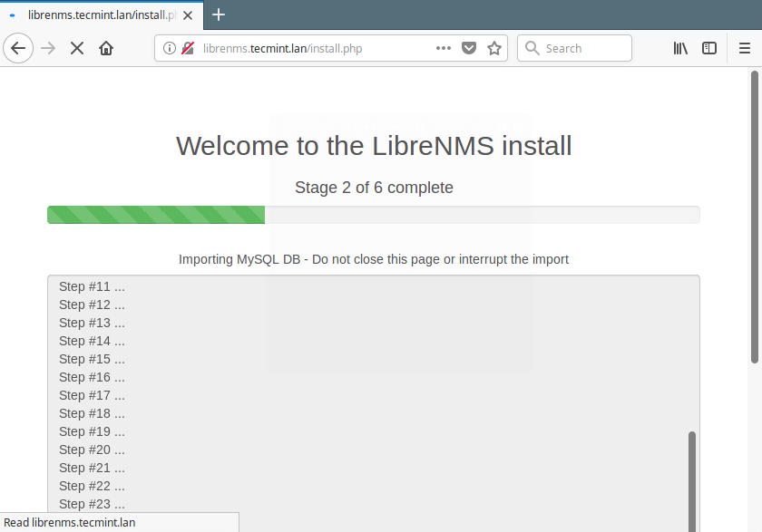
Task: Click the import log scrollbar thumb
Action: click(692, 480)
